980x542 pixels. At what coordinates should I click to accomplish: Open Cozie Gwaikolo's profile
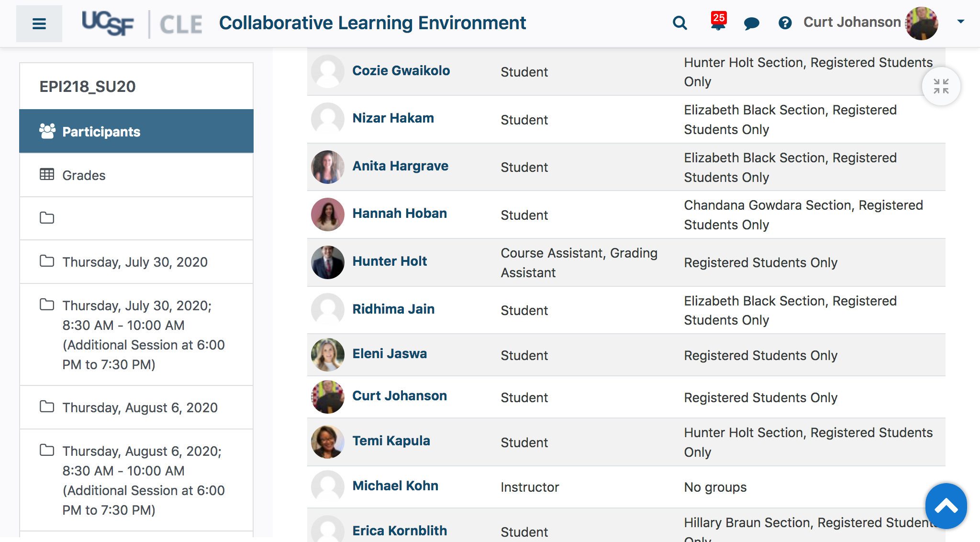[x=401, y=71]
